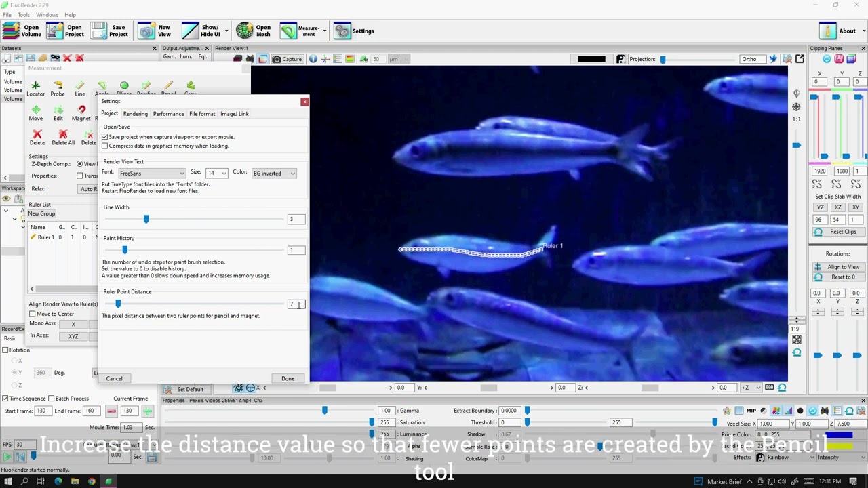Click the Capture camera button in Render View
868x488 pixels.
coord(288,59)
